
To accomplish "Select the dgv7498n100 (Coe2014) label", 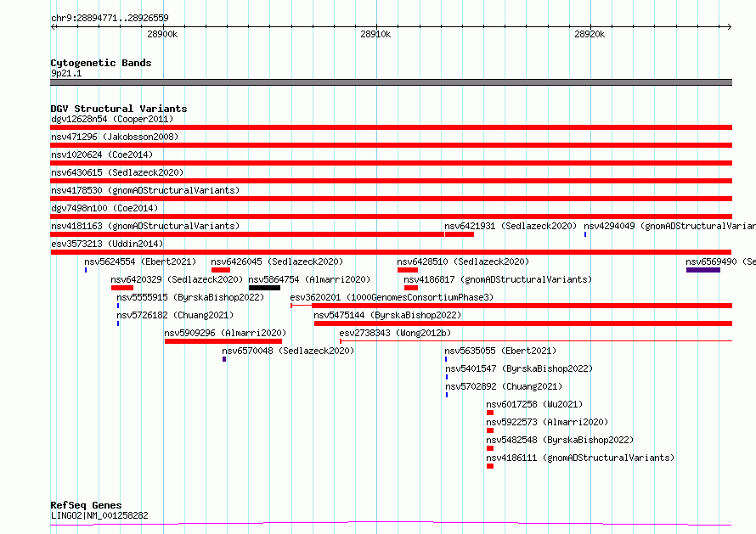I will [x=104, y=208].
